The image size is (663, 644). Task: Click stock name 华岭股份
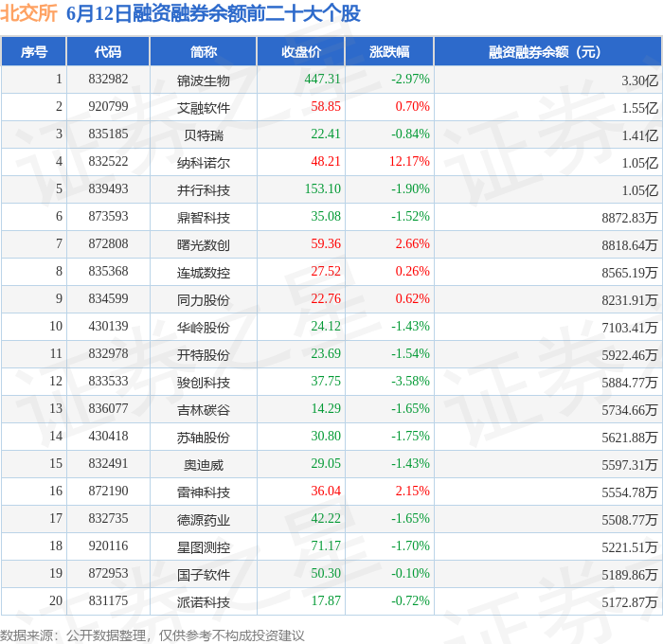click(x=204, y=328)
